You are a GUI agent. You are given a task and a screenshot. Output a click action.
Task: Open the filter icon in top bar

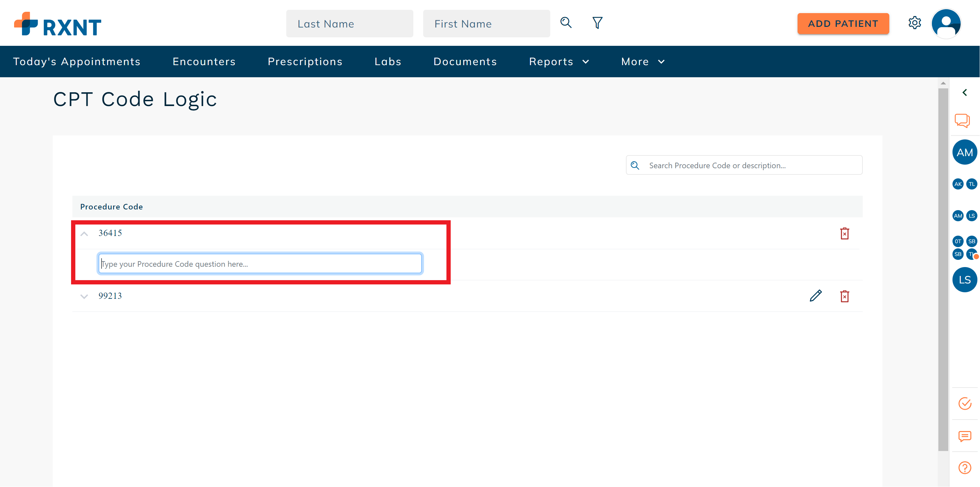coord(597,23)
